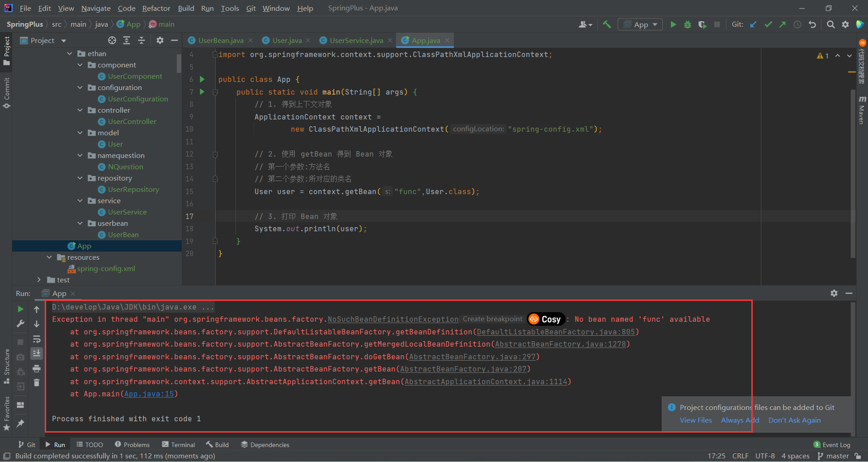The image size is (868, 462).
Task: Click the master branch in status bar
Action: point(834,456)
